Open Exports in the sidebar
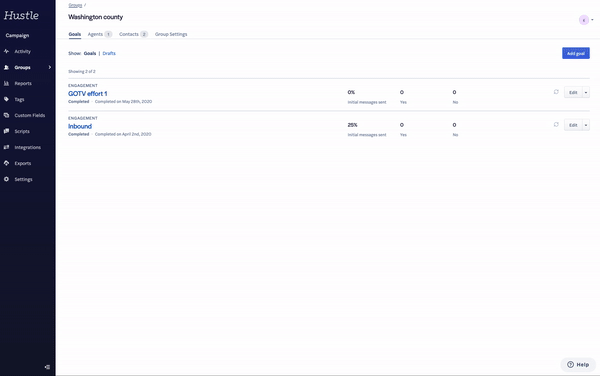This screenshot has width=600, height=376. click(23, 163)
